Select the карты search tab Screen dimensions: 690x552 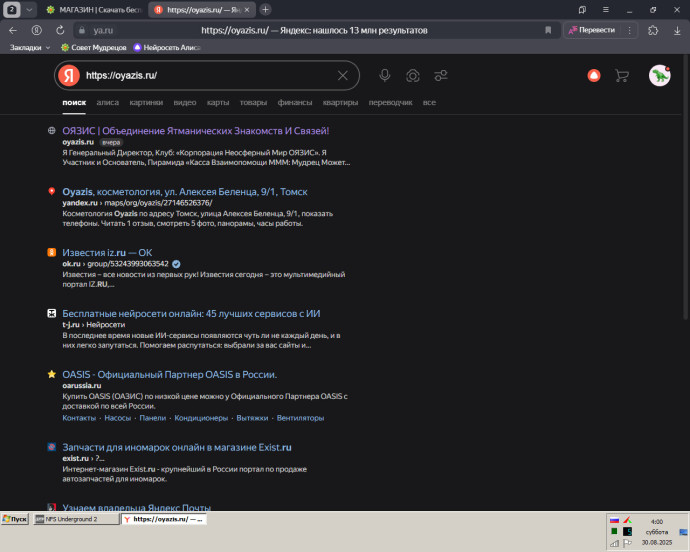point(218,103)
